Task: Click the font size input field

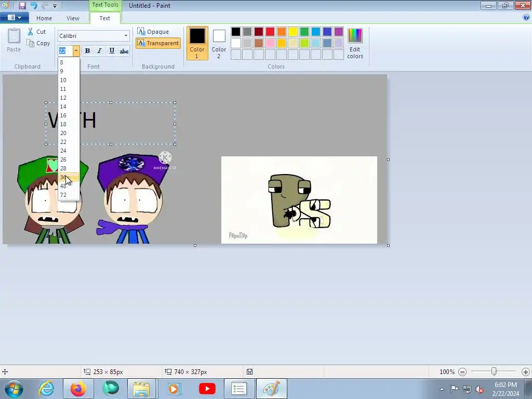Action: click(65, 51)
